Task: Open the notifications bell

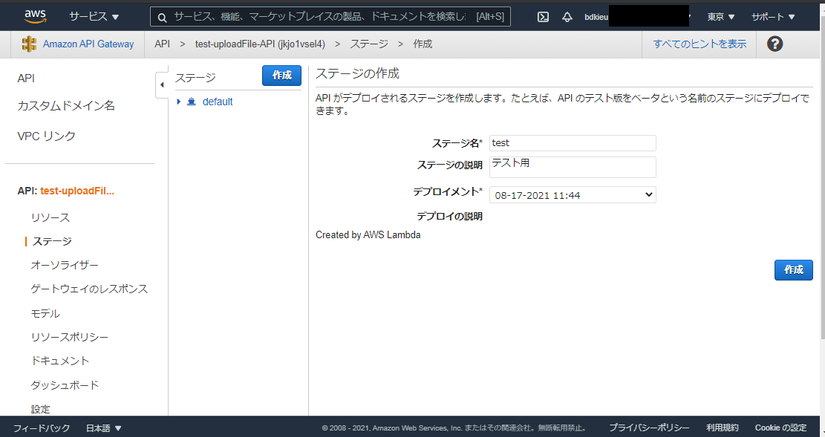Action: point(567,17)
